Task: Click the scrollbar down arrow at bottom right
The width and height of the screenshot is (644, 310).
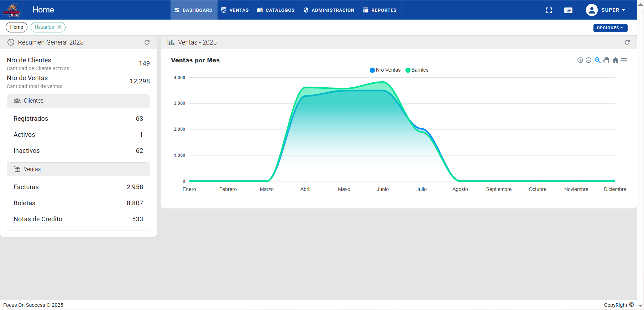Action: tap(640, 306)
